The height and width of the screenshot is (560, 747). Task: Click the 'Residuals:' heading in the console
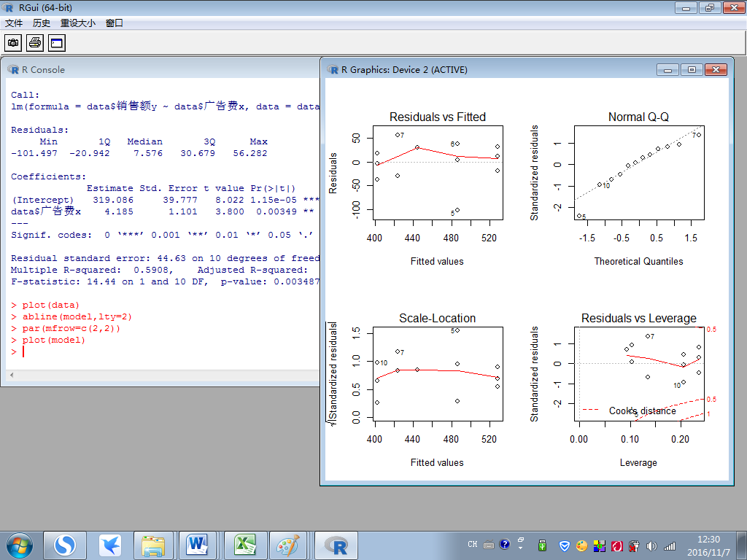(x=40, y=130)
